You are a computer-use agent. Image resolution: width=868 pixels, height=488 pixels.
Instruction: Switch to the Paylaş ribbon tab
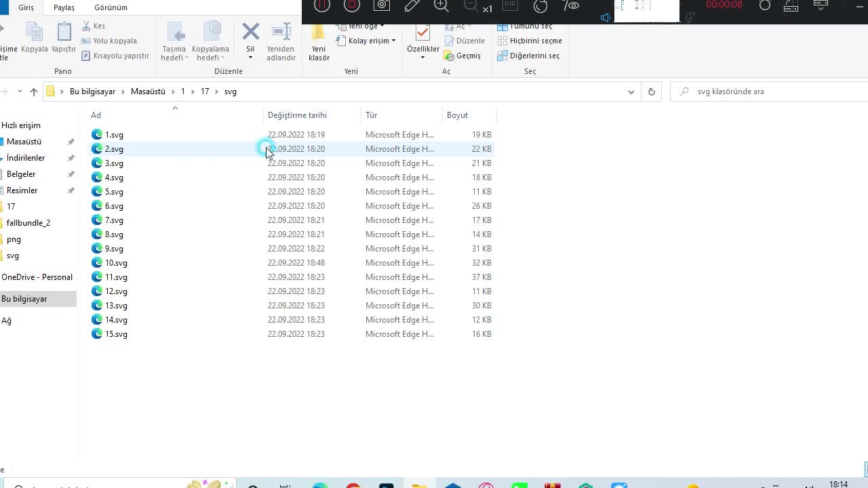click(64, 7)
